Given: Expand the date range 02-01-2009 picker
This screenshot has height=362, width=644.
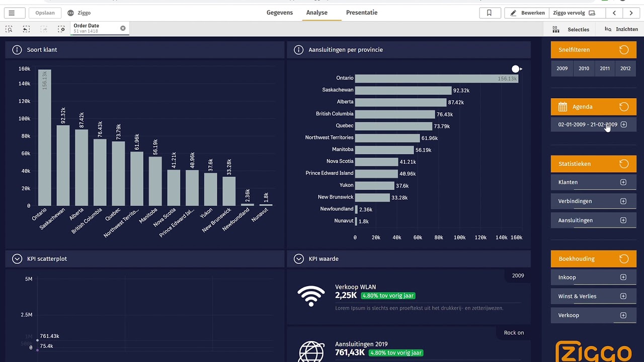Looking at the screenshot, I should (x=624, y=124).
